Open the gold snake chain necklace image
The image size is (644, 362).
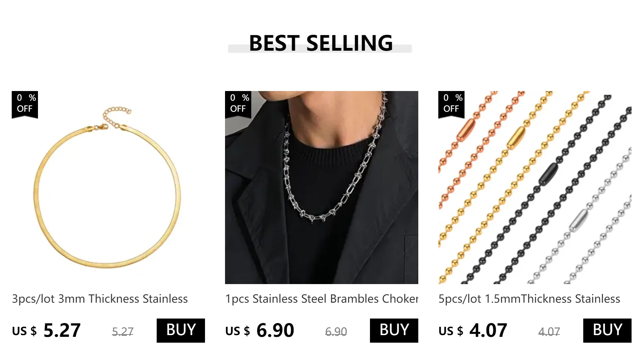coord(108,188)
